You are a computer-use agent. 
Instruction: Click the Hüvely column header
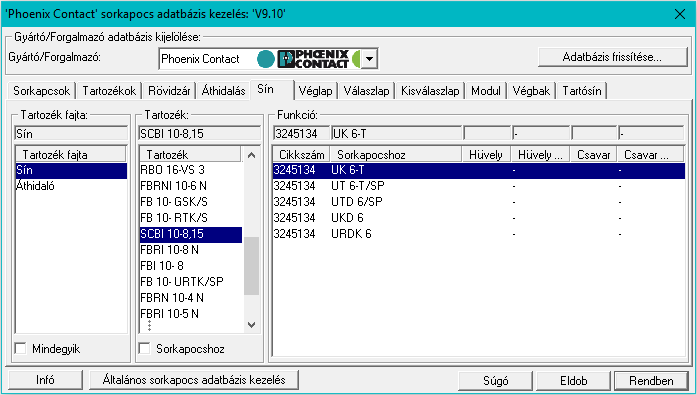coord(486,155)
